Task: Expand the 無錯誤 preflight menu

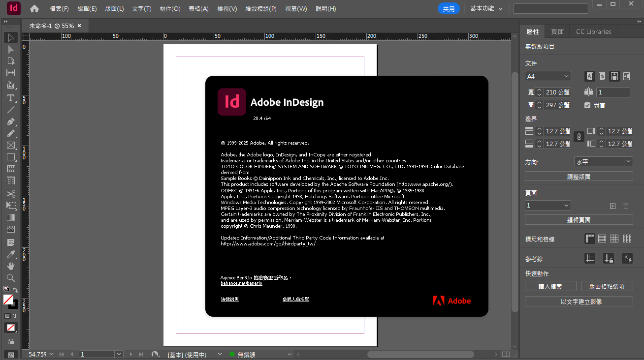Action: [290, 354]
